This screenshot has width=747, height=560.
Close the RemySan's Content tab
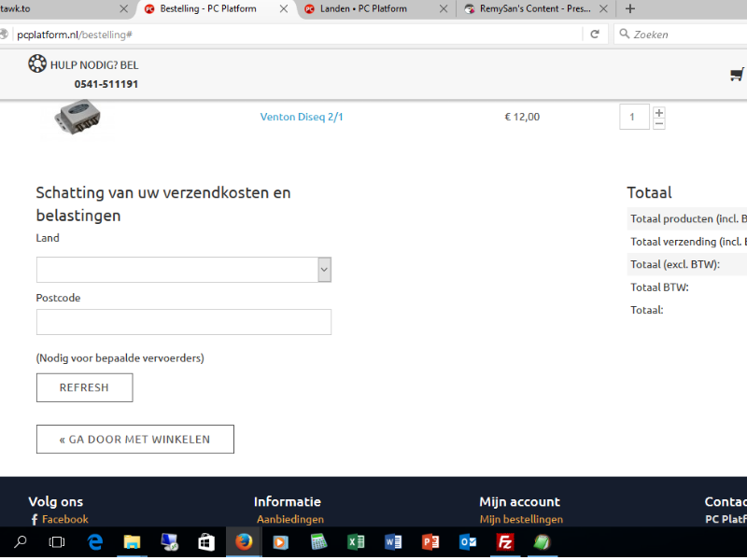pyautogui.click(x=603, y=8)
